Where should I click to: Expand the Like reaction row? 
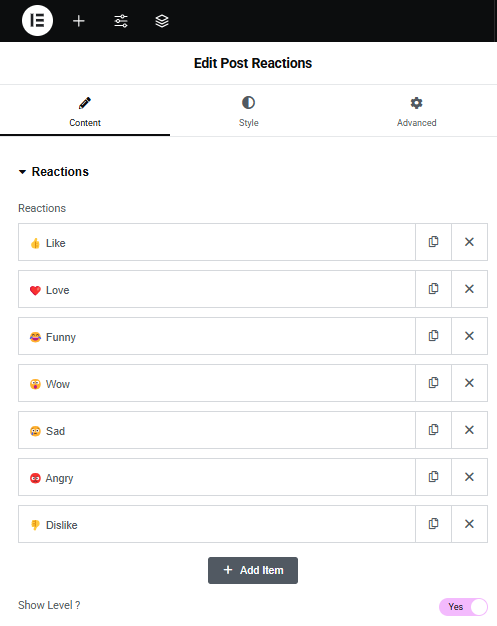tap(217, 242)
